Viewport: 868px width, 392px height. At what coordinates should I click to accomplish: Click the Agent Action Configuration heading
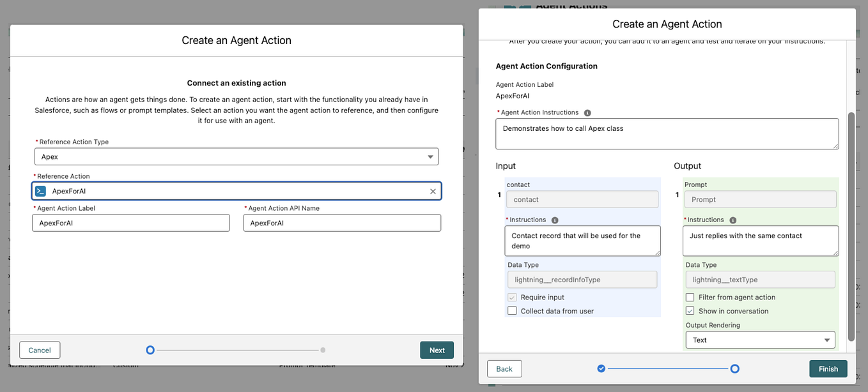click(x=546, y=66)
